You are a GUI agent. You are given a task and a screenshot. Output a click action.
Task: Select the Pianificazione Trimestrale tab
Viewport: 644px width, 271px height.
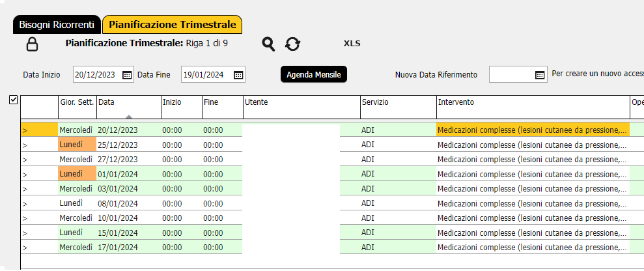point(173,25)
